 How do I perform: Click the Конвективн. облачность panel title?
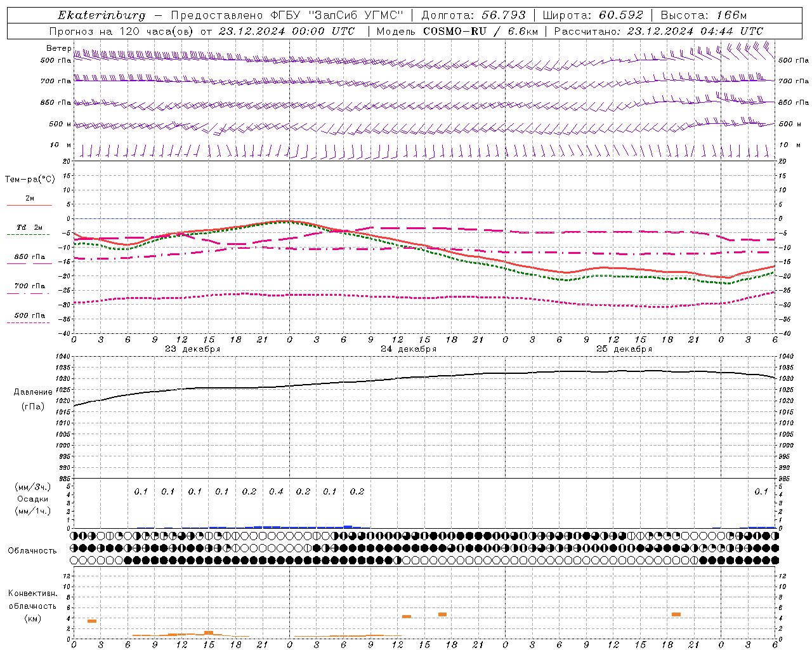32,600
